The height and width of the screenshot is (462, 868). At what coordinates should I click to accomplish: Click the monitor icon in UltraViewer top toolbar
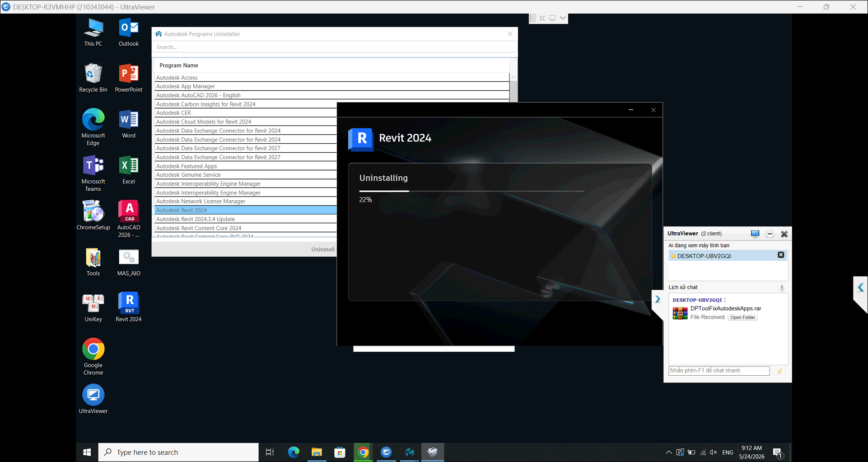click(x=552, y=18)
